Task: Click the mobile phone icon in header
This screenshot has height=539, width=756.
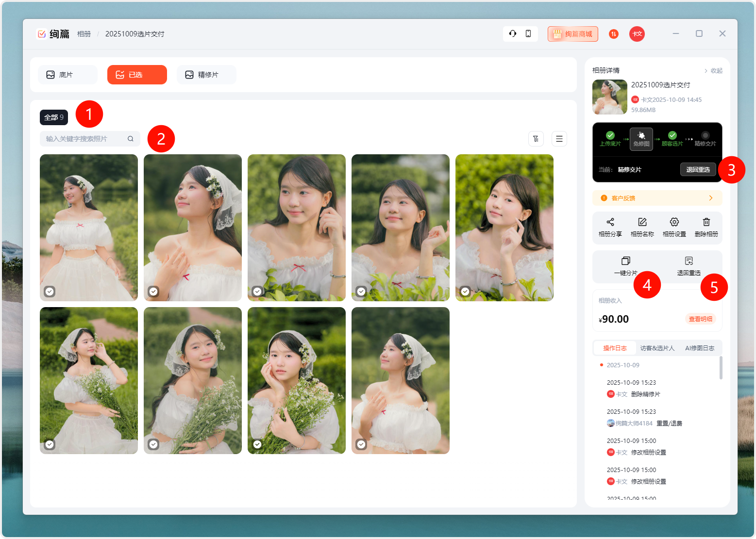Action: [x=528, y=33]
